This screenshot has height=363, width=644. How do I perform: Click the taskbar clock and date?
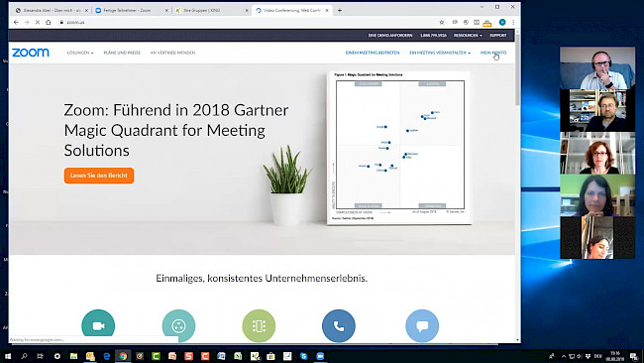(x=615, y=356)
